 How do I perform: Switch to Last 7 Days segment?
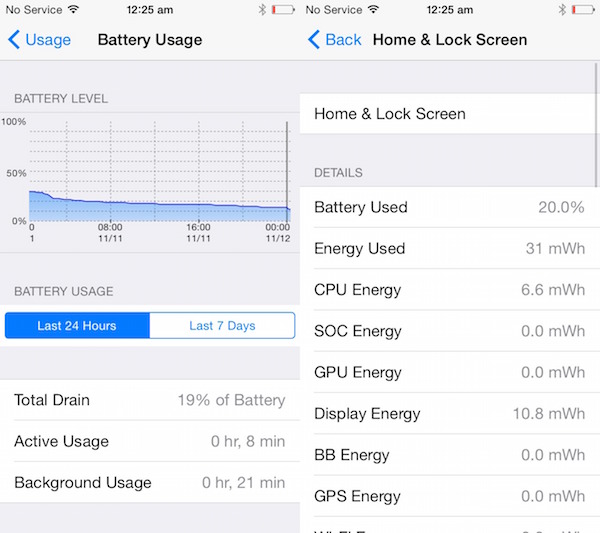pyautogui.click(x=222, y=326)
